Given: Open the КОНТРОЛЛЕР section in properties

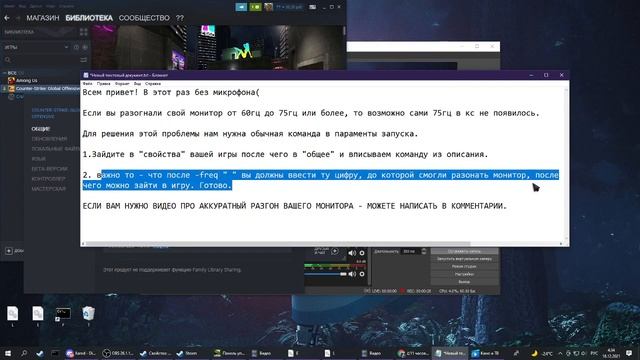Looking at the screenshot, I should click(x=48, y=179).
